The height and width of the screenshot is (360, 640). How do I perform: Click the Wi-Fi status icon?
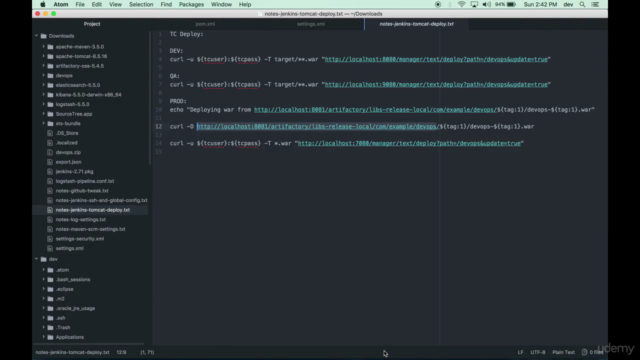[461, 4]
